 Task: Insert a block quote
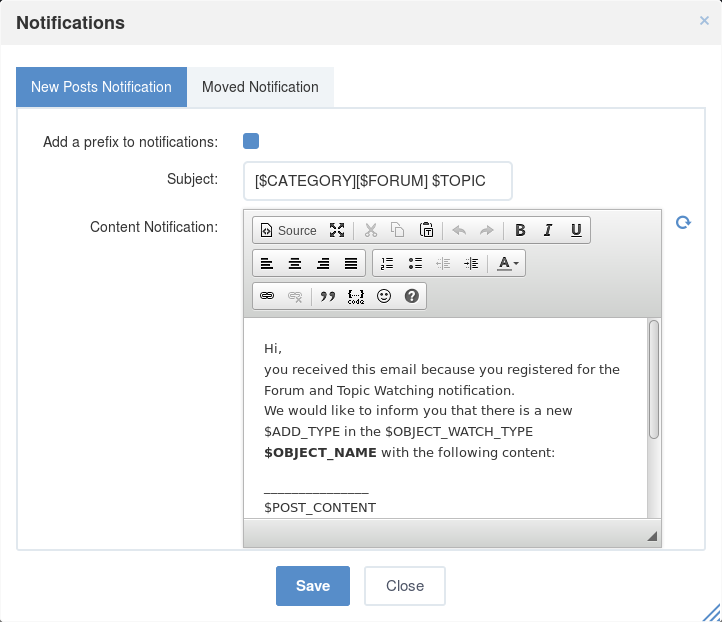click(328, 296)
